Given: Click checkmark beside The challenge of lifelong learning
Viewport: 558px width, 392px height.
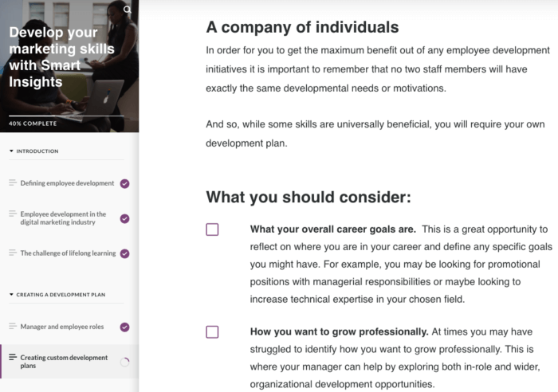Looking at the screenshot, I should click(x=124, y=253).
